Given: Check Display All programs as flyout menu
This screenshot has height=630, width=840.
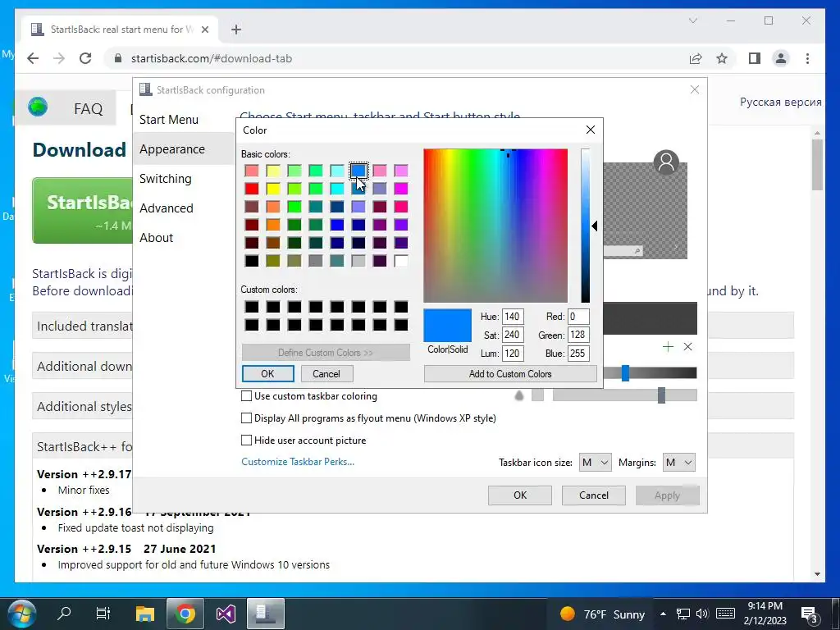Looking at the screenshot, I should click(x=246, y=418).
